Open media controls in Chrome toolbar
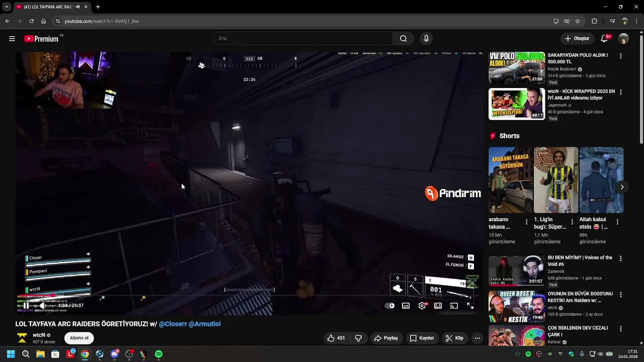The image size is (644, 362). coord(612,21)
